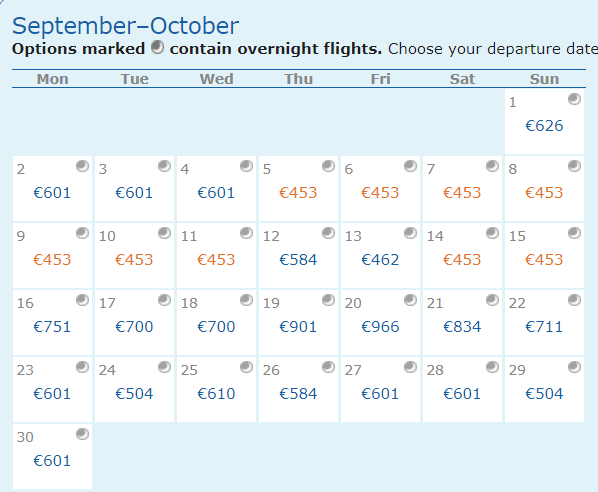Click the overnight moon icon on day 5
This screenshot has height=492, width=598.
coord(328,166)
